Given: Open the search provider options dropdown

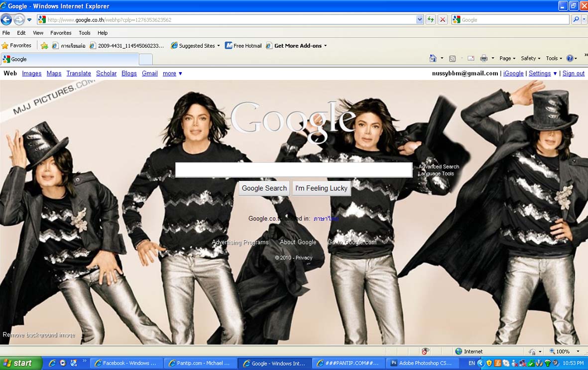Looking at the screenshot, I should click(x=584, y=19).
